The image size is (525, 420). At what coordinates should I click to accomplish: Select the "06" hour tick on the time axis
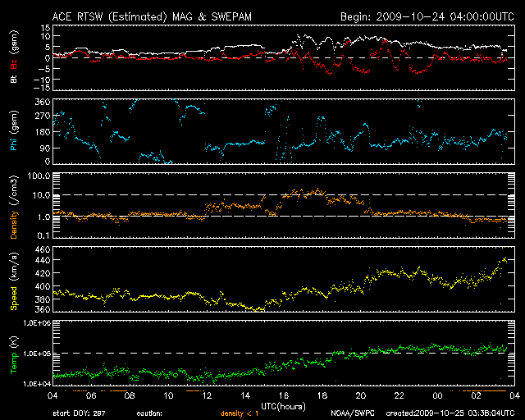91,396
